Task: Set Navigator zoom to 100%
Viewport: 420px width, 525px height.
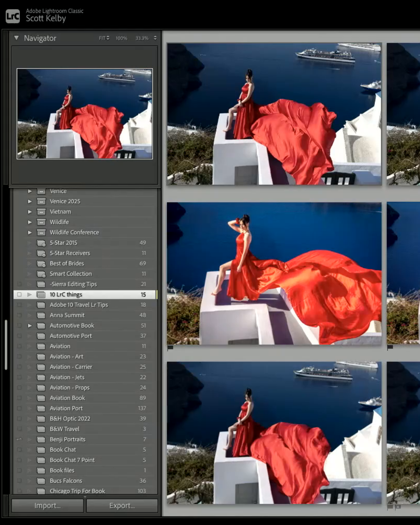Action: (121, 38)
